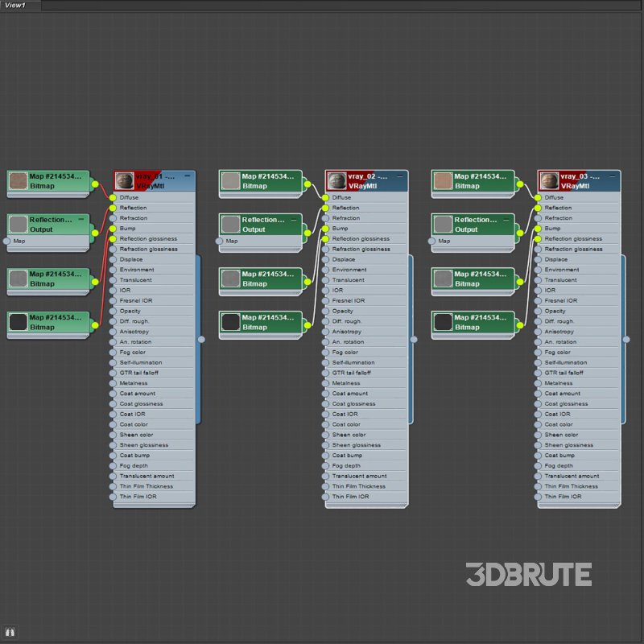This screenshot has height=644, width=644.
Task: Click the search icon at the view's bottom corner
Action: click(x=11, y=631)
